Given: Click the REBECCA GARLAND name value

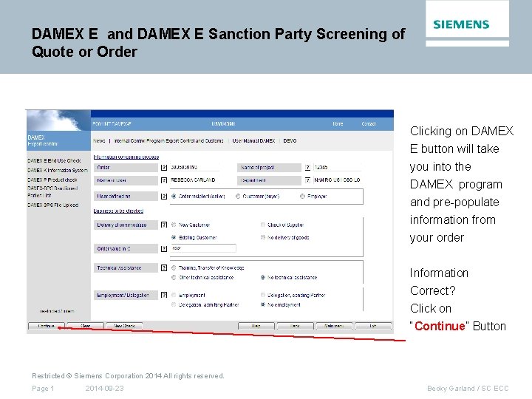Looking at the screenshot, I should click(x=193, y=180).
